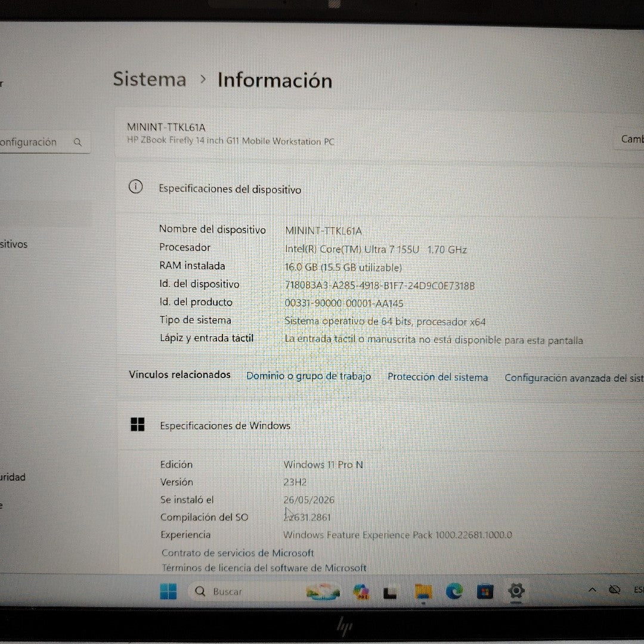Click the Windows logo beside Windows specifications
The width and height of the screenshot is (644, 644).
(x=138, y=425)
